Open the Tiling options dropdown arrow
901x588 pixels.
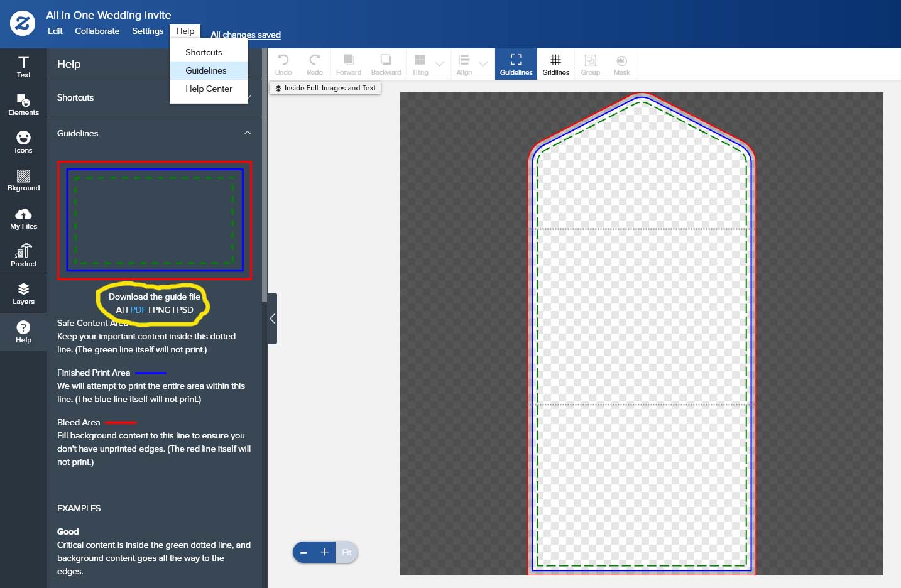pyautogui.click(x=440, y=64)
